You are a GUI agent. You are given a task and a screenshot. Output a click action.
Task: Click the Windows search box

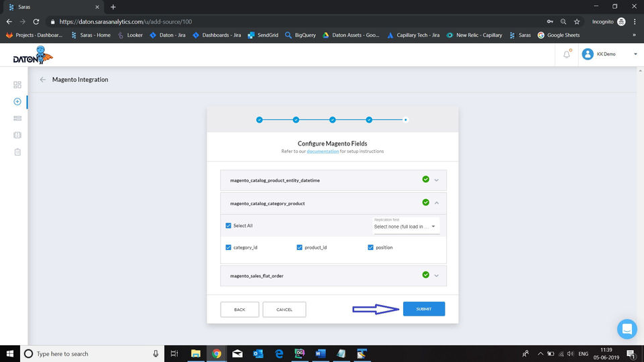coord(91,354)
